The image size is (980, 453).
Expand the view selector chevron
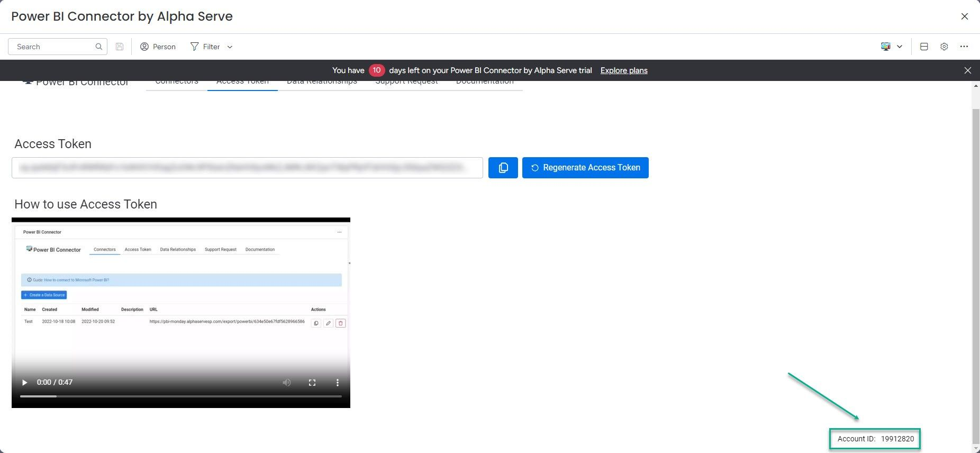coord(900,47)
